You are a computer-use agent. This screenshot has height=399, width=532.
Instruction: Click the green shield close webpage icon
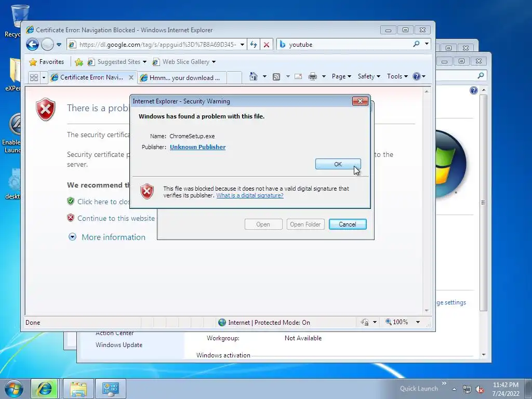(x=71, y=201)
